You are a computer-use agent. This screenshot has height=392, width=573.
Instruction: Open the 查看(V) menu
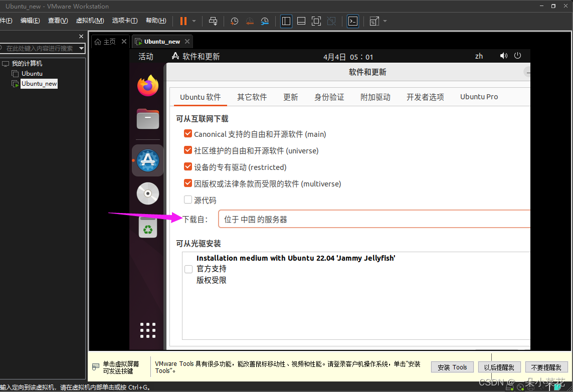(58, 21)
